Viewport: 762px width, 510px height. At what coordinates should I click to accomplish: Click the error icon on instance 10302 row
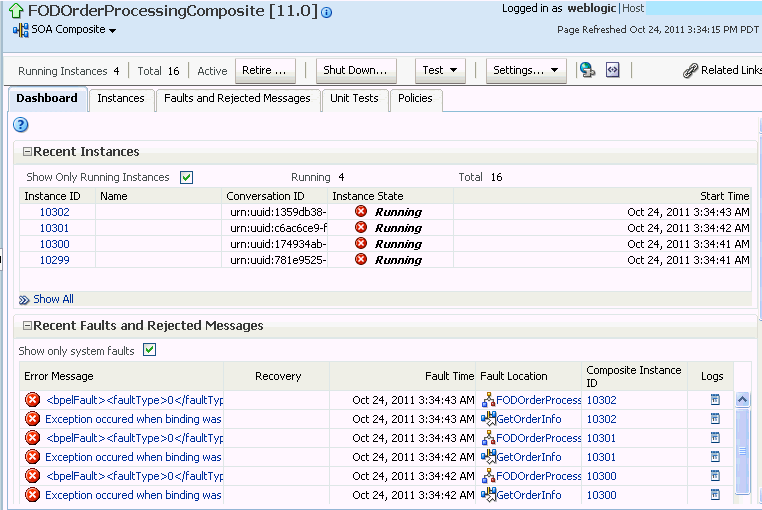(x=361, y=212)
